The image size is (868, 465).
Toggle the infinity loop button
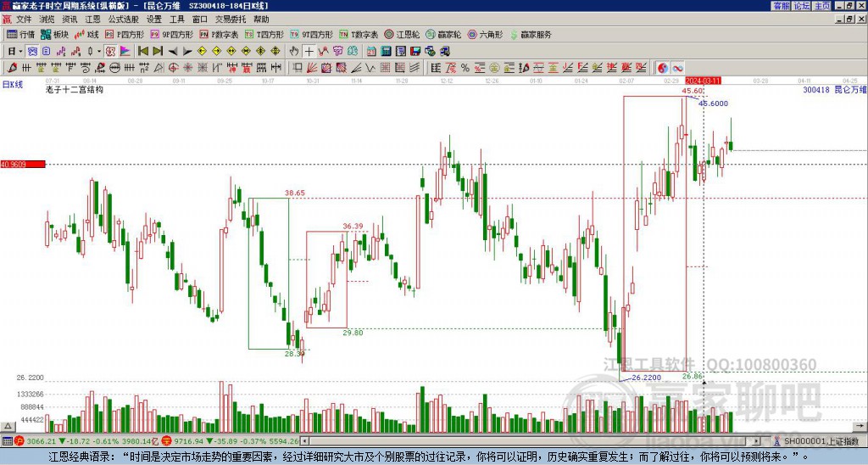(x=677, y=68)
